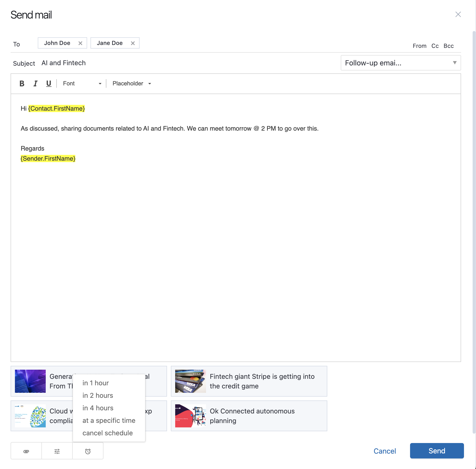
Task: Open the autonomous planning thumbnail
Action: point(190,416)
